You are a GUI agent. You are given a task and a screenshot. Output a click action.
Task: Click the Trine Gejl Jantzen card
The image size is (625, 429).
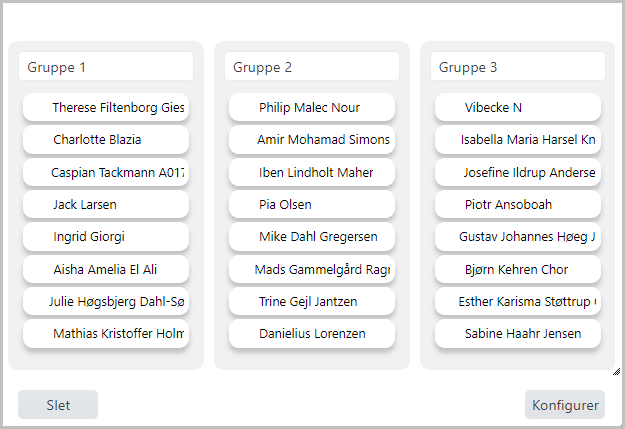click(x=312, y=301)
